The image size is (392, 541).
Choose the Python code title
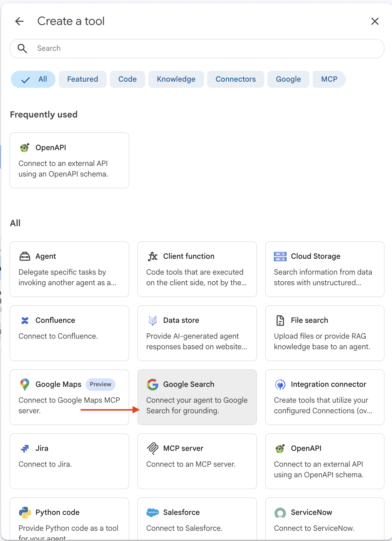(x=57, y=513)
